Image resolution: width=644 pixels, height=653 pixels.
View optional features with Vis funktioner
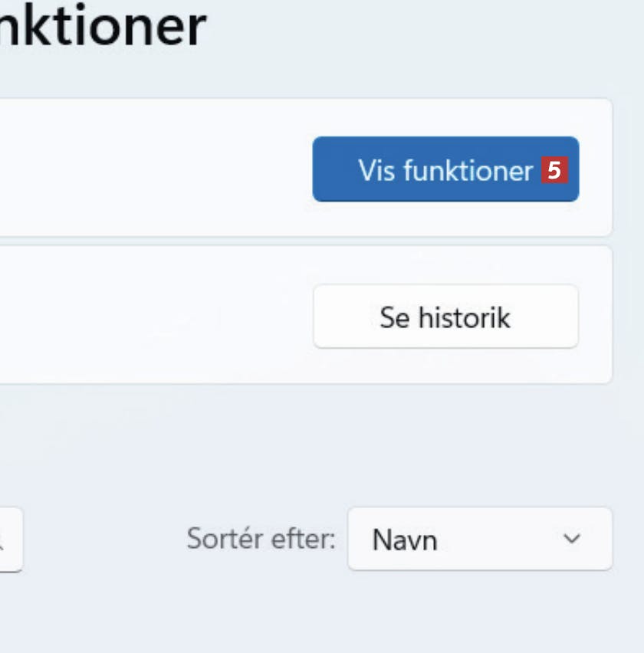click(x=445, y=169)
